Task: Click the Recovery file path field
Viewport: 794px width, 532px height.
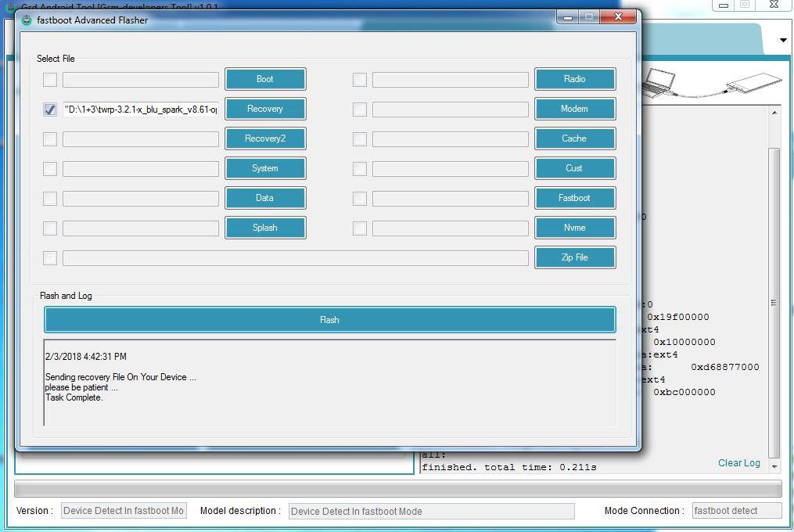Action: point(141,110)
